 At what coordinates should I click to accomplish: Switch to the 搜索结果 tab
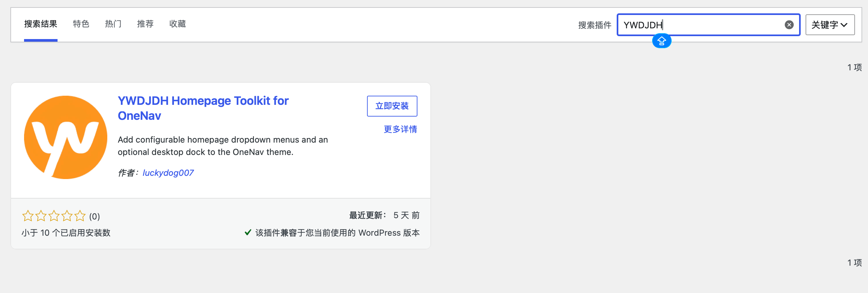(41, 24)
